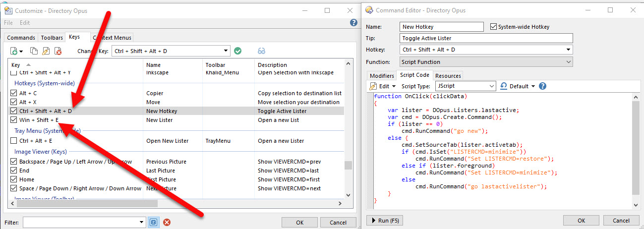Click the Delete hotkey icon with red X
The height and width of the screenshot is (229, 644).
point(58,51)
